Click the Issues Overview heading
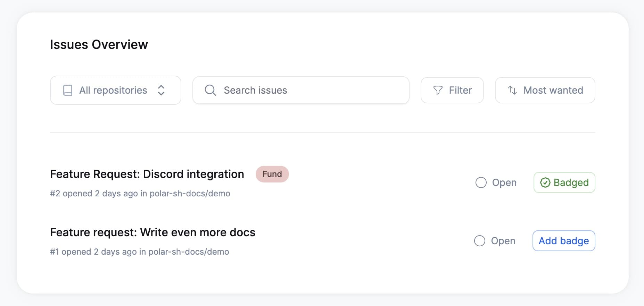The image size is (644, 306). pyautogui.click(x=99, y=44)
